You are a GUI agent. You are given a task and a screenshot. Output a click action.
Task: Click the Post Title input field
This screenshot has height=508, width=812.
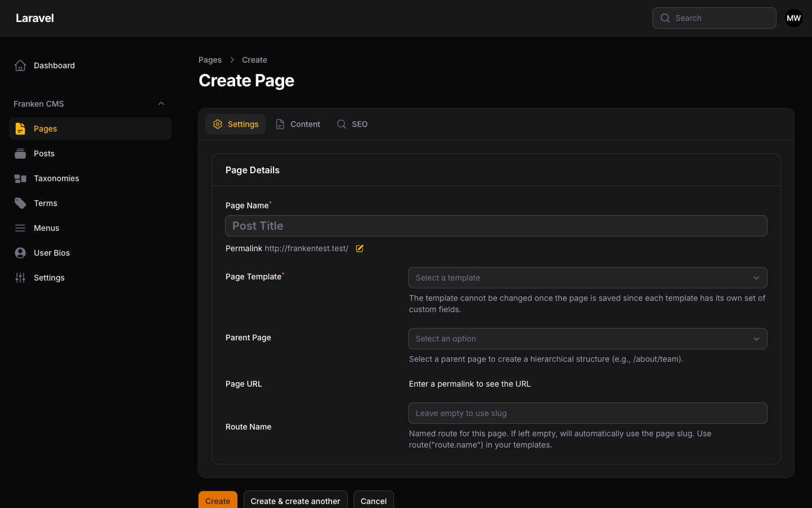tap(496, 226)
